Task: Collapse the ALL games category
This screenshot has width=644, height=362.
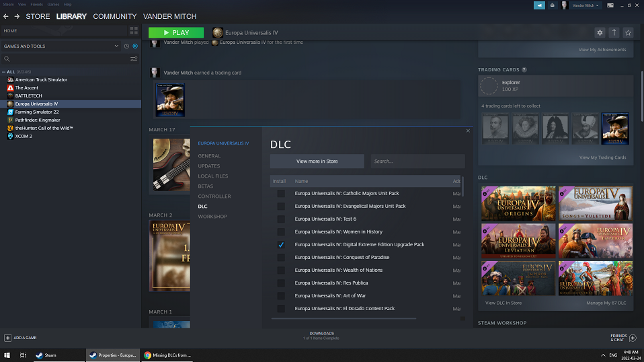Action: click(x=3, y=72)
